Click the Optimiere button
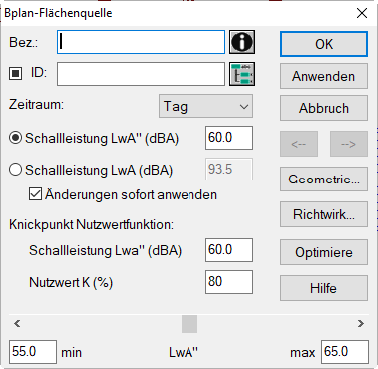 [324, 252]
